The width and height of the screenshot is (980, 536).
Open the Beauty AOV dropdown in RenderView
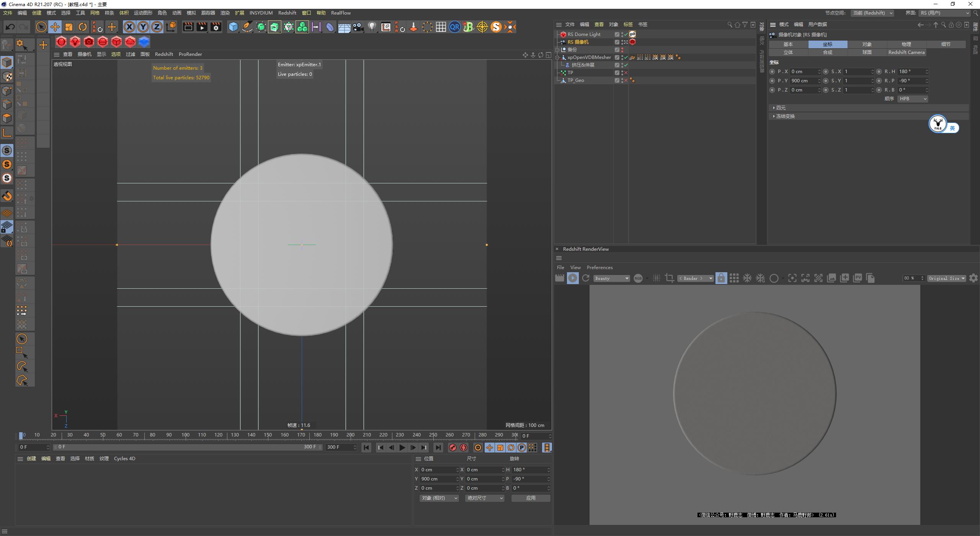tap(611, 278)
